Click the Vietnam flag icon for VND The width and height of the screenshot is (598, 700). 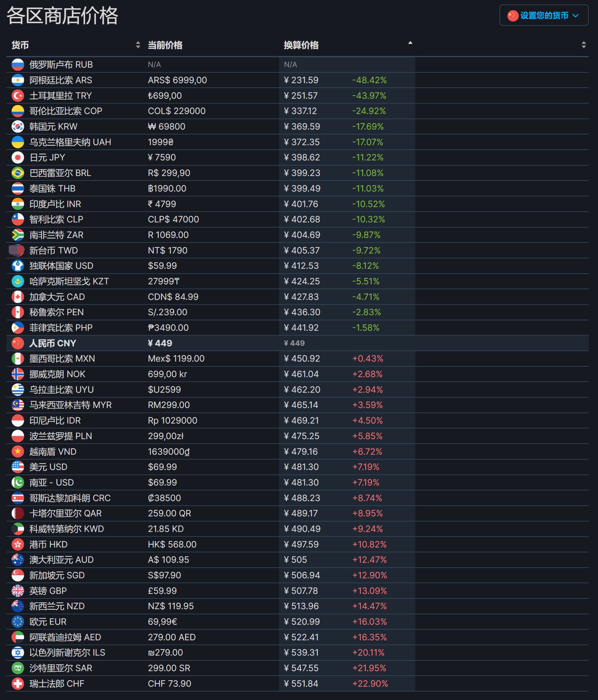[x=18, y=451]
